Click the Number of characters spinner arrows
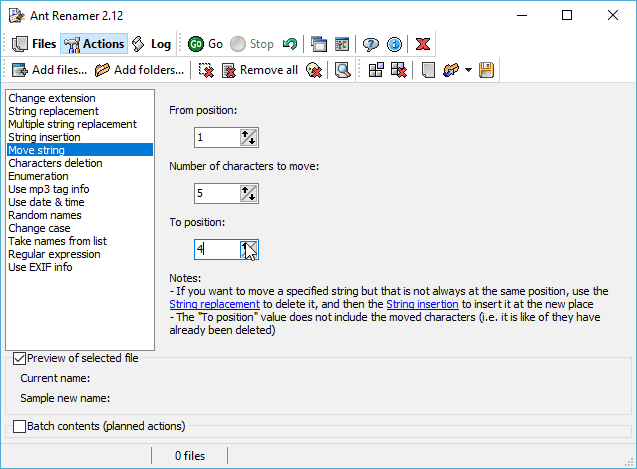 click(x=249, y=193)
